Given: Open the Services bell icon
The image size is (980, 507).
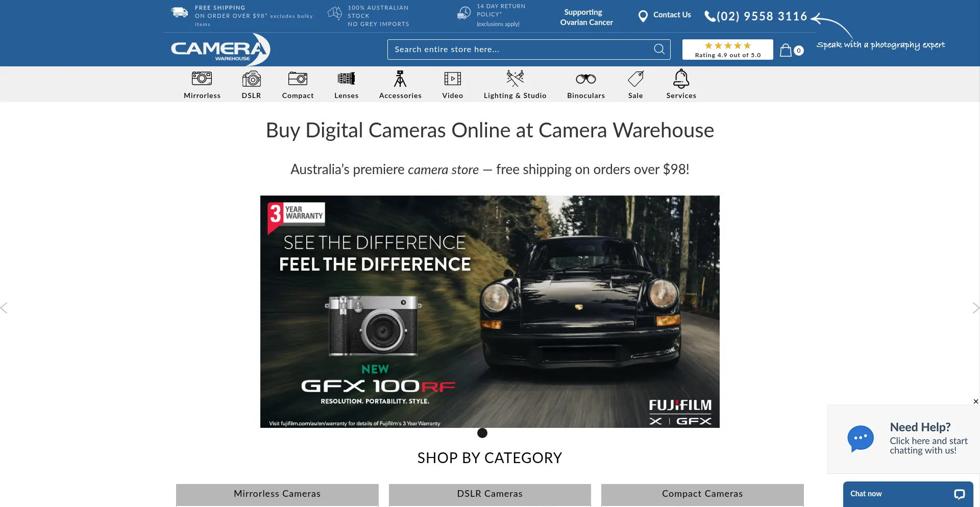Looking at the screenshot, I should point(681,78).
